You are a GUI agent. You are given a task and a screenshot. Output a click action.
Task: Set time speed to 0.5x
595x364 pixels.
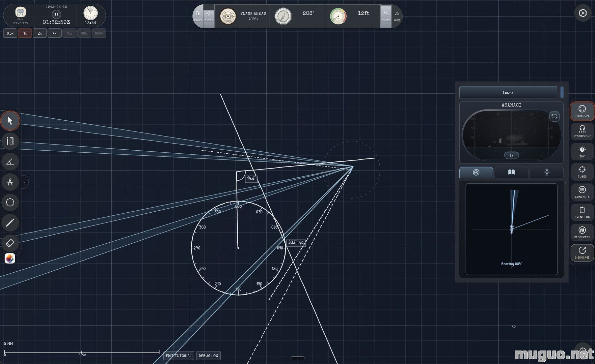pos(10,33)
